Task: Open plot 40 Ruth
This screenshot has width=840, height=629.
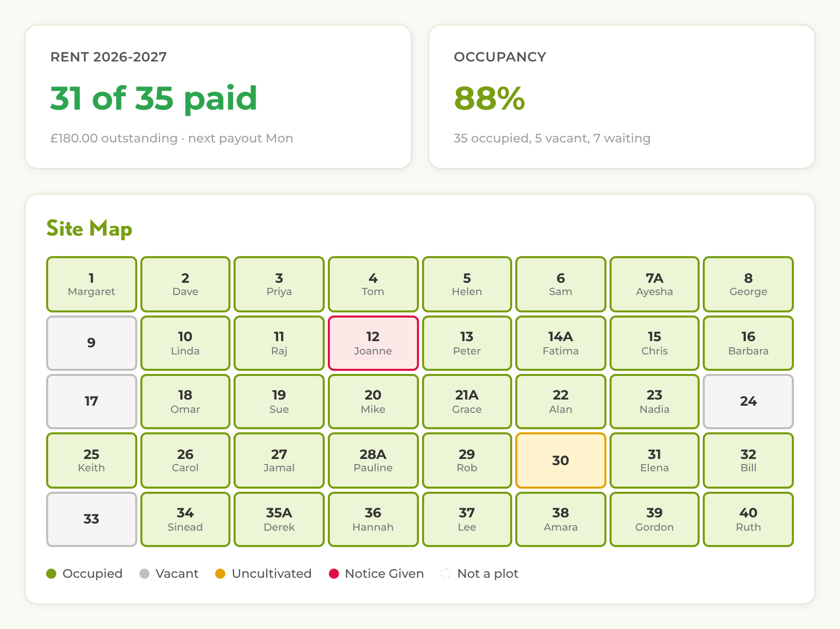Action: pyautogui.click(x=748, y=519)
